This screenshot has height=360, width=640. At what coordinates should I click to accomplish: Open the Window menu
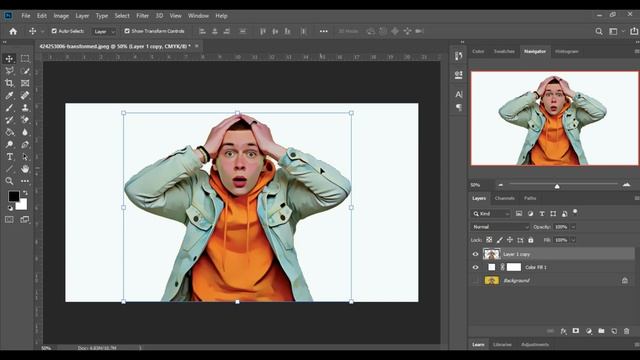pyautogui.click(x=198, y=16)
